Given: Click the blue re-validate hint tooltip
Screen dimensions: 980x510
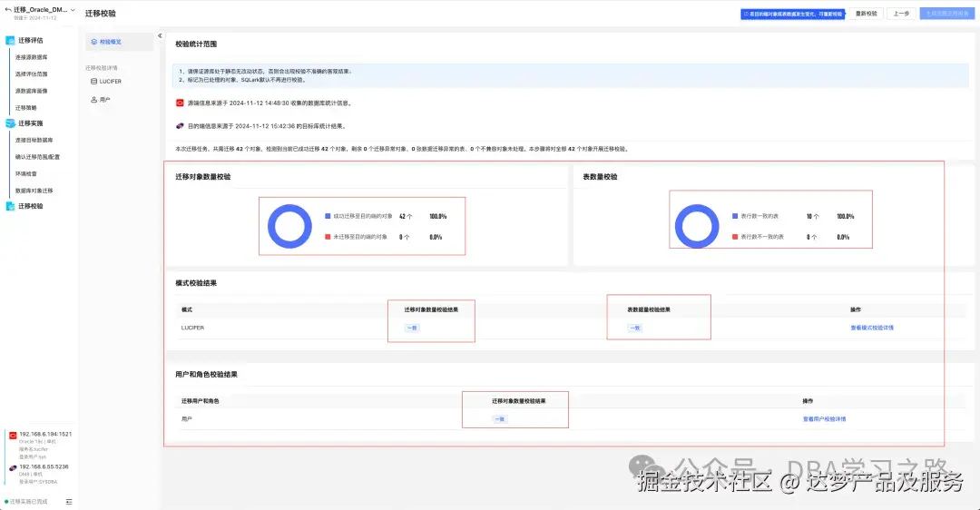Looking at the screenshot, I should pos(792,14).
